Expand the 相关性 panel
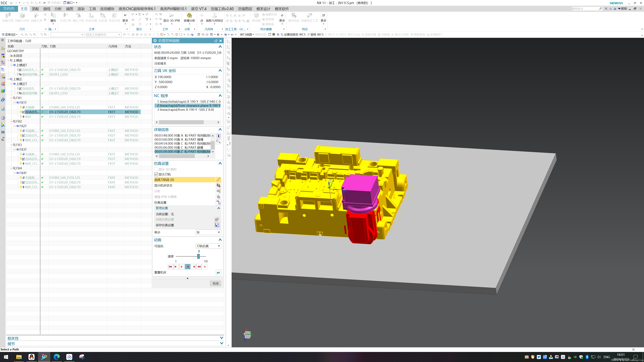 [x=221, y=338]
